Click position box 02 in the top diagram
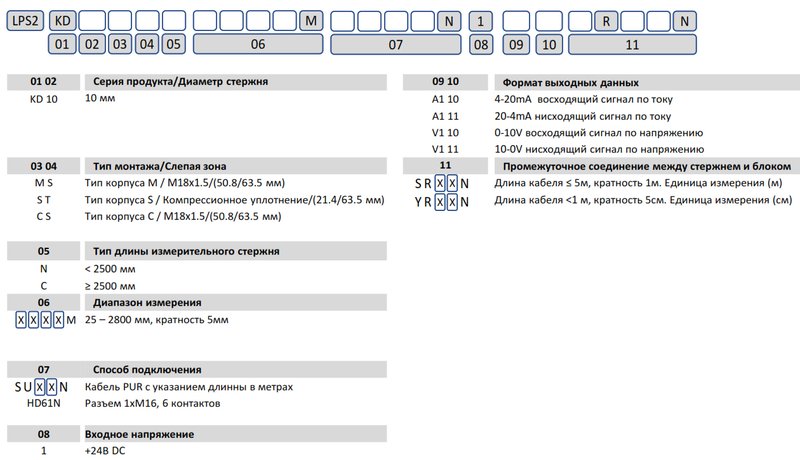 click(92, 44)
